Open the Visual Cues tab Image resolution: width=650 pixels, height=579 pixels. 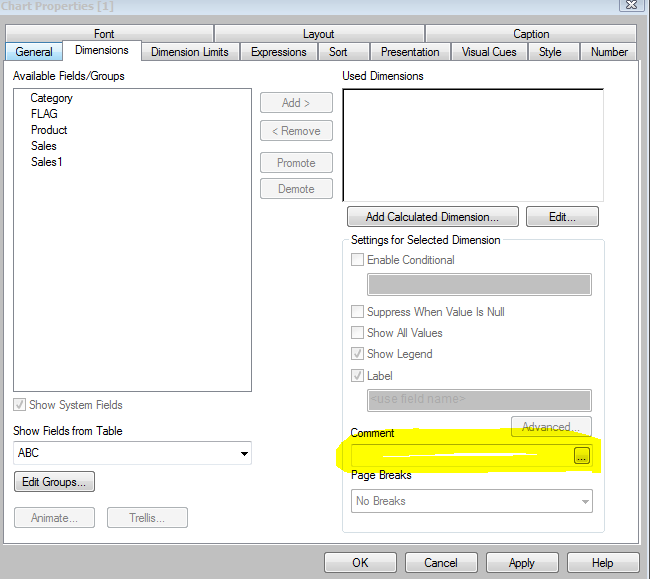489,52
